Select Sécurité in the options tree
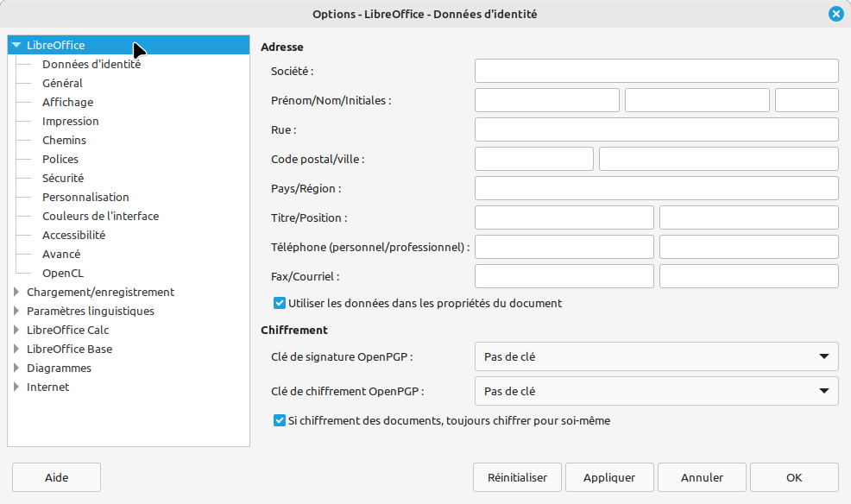The height and width of the screenshot is (504, 851). point(63,178)
